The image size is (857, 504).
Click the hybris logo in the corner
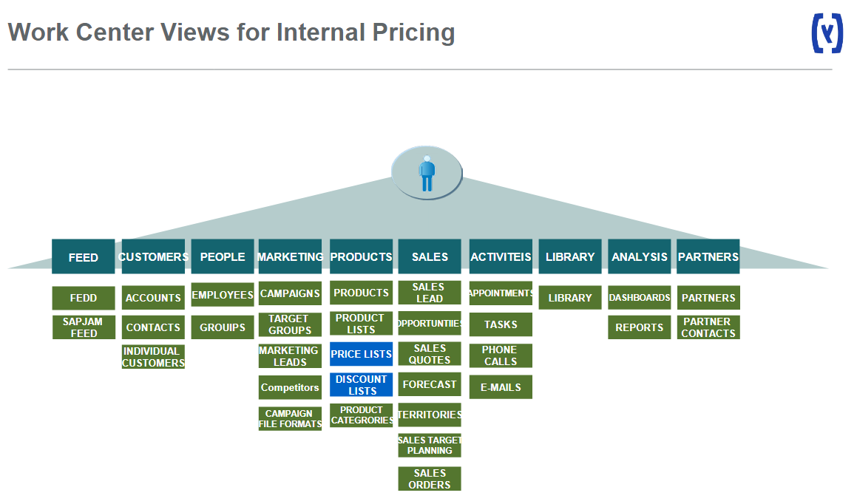pyautogui.click(x=827, y=33)
